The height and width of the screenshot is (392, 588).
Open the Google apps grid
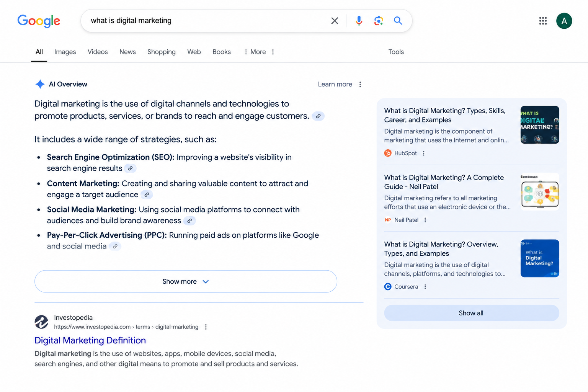pos(543,21)
